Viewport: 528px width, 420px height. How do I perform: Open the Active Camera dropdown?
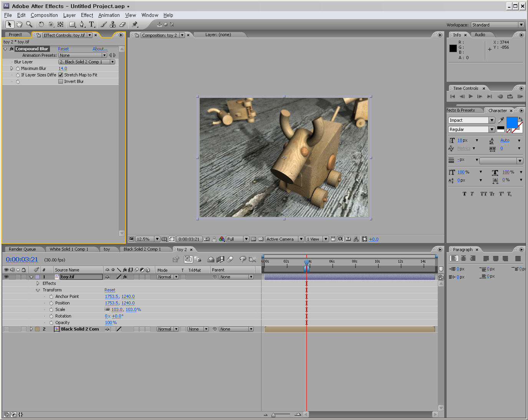(285, 239)
